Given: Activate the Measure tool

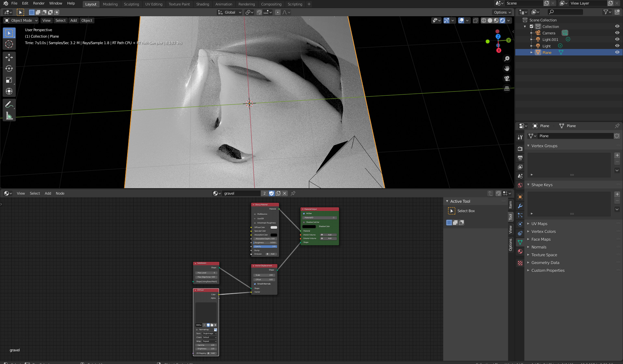Looking at the screenshot, I should click(9, 116).
